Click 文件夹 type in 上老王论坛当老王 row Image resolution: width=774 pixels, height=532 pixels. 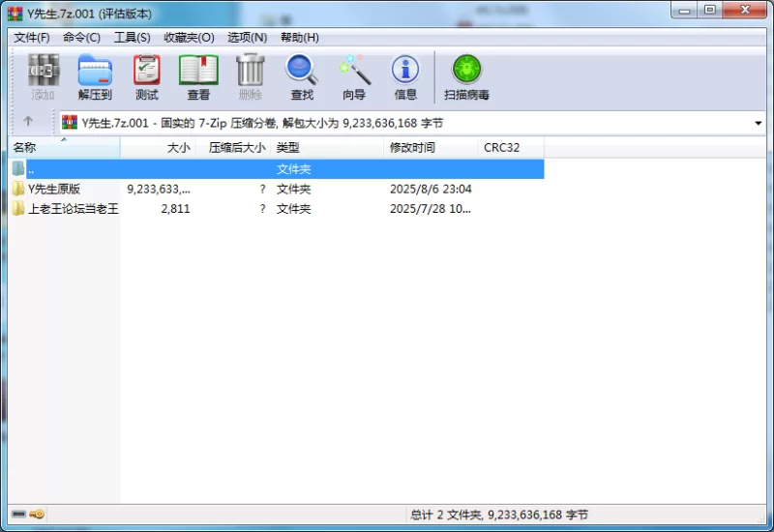pos(294,208)
